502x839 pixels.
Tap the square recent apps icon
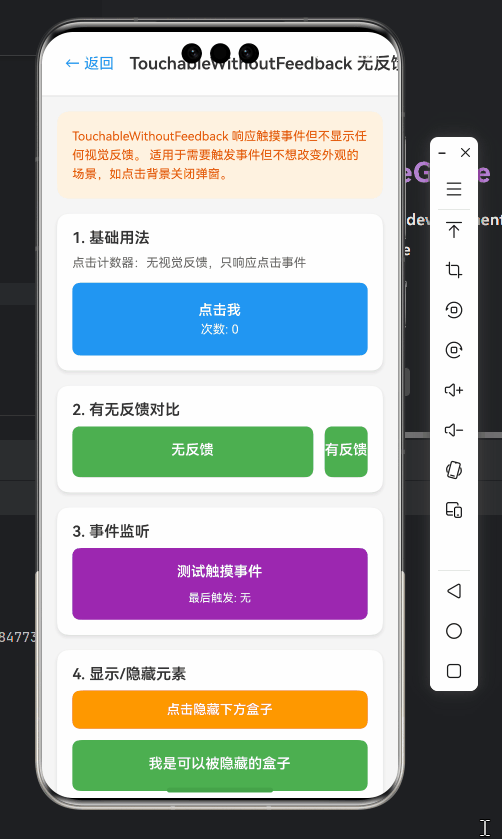[x=454, y=671]
